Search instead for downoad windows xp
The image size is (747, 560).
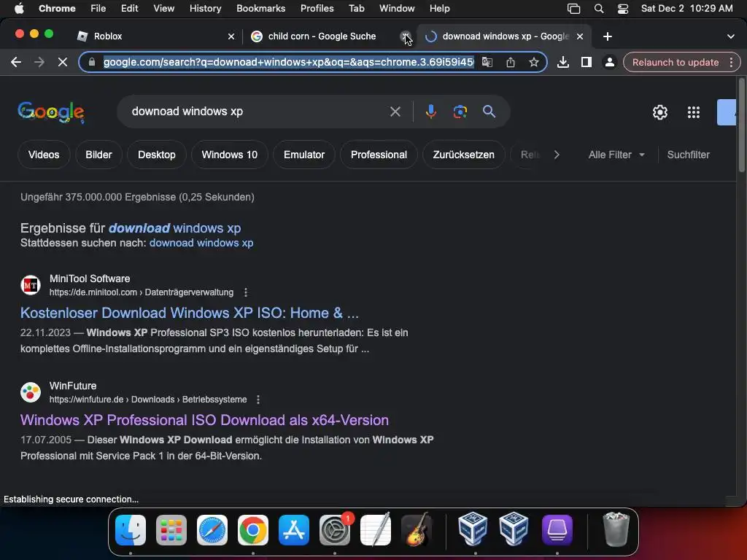click(x=201, y=243)
